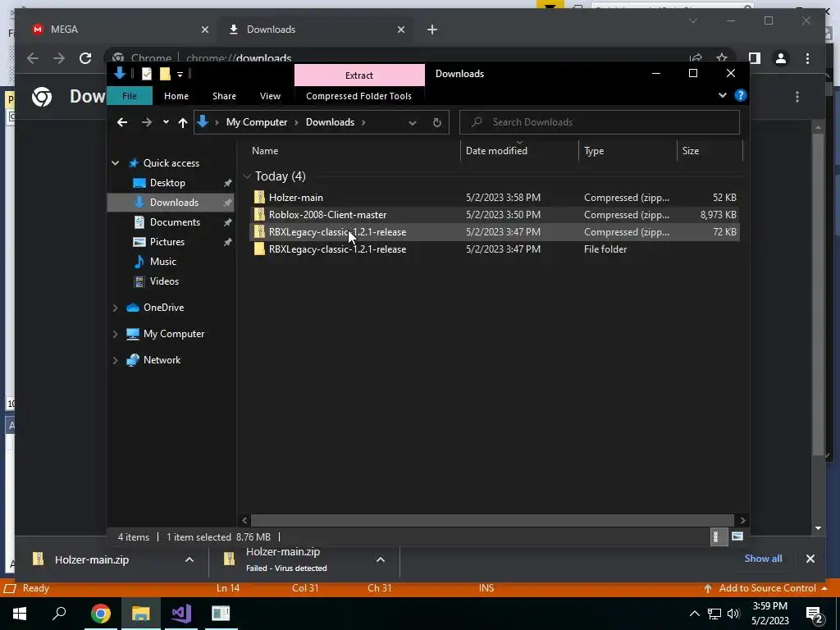
Task: Open the Customize Quick Access Toolbar dropdown
Action: click(180, 75)
